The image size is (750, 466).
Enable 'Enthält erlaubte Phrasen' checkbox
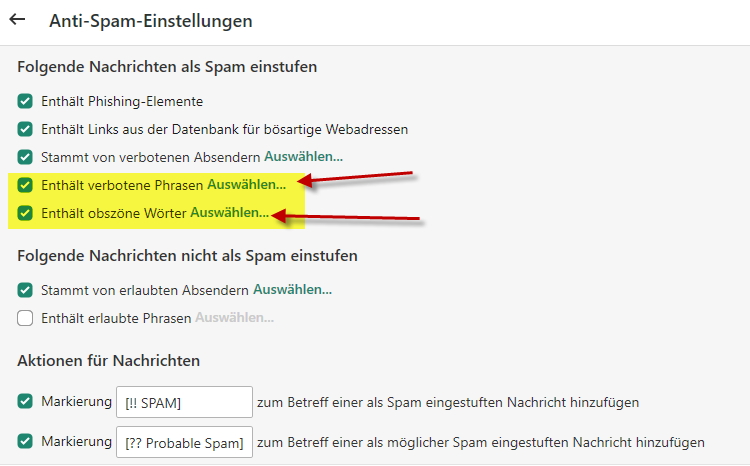pos(25,318)
